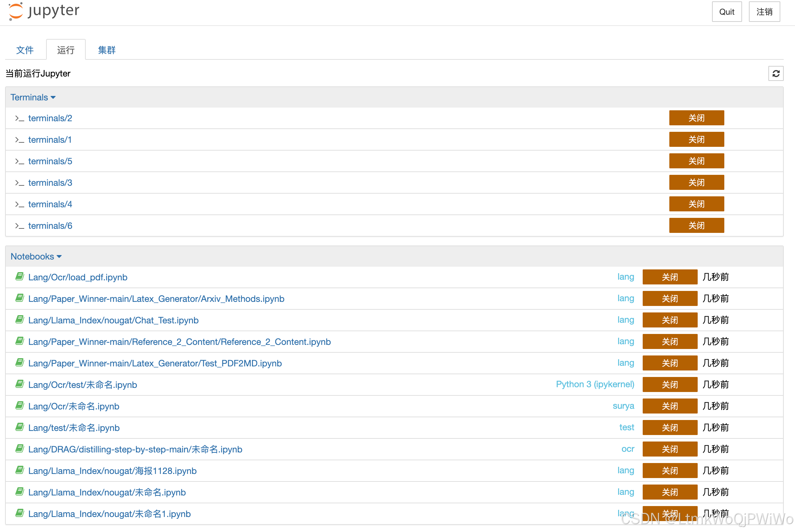The width and height of the screenshot is (795, 532).
Task: Click the refresh icon to update running list
Action: [776, 73]
